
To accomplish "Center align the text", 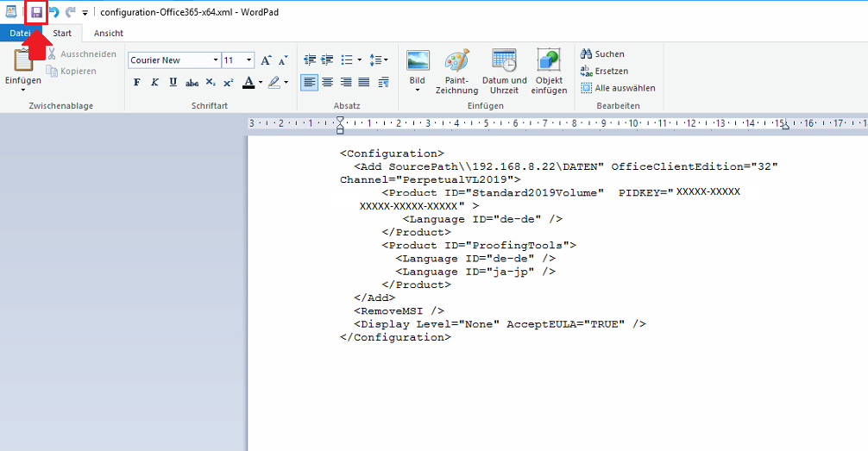I will click(x=328, y=83).
